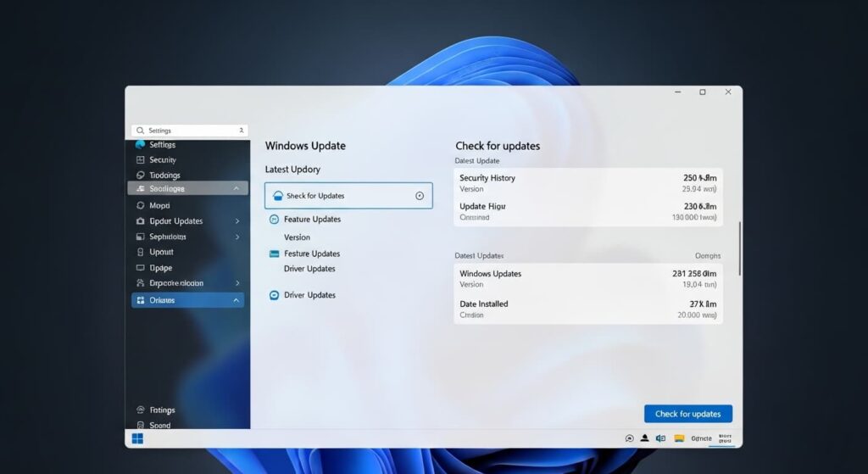Viewport: 868px width, 474px height.
Task: Click the Spond icon at the sidebar bottom
Action: [x=140, y=426]
